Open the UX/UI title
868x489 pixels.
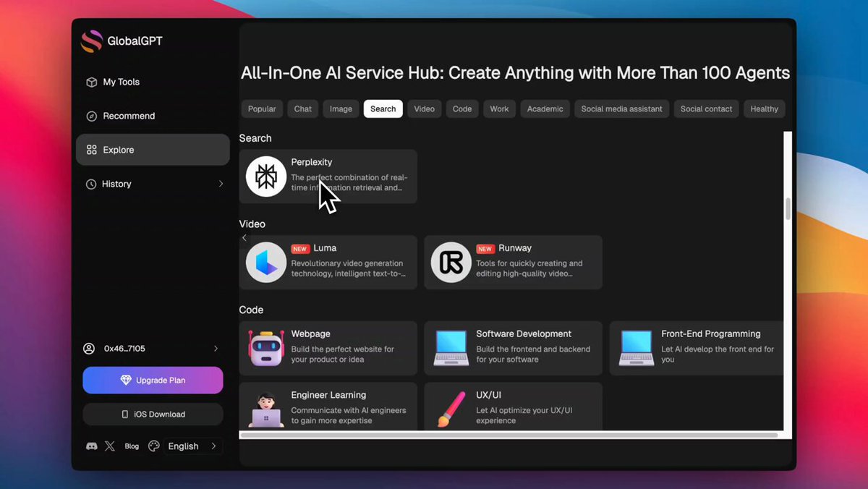pos(489,396)
